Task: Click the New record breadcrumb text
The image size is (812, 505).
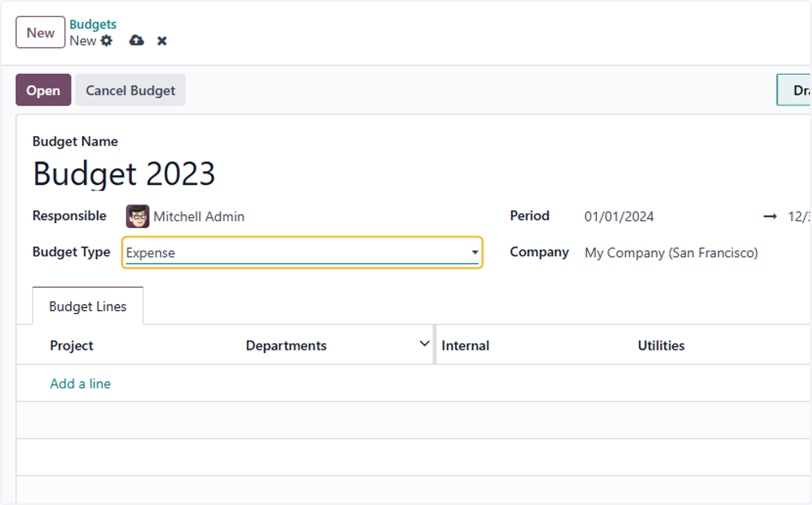Action: click(83, 41)
